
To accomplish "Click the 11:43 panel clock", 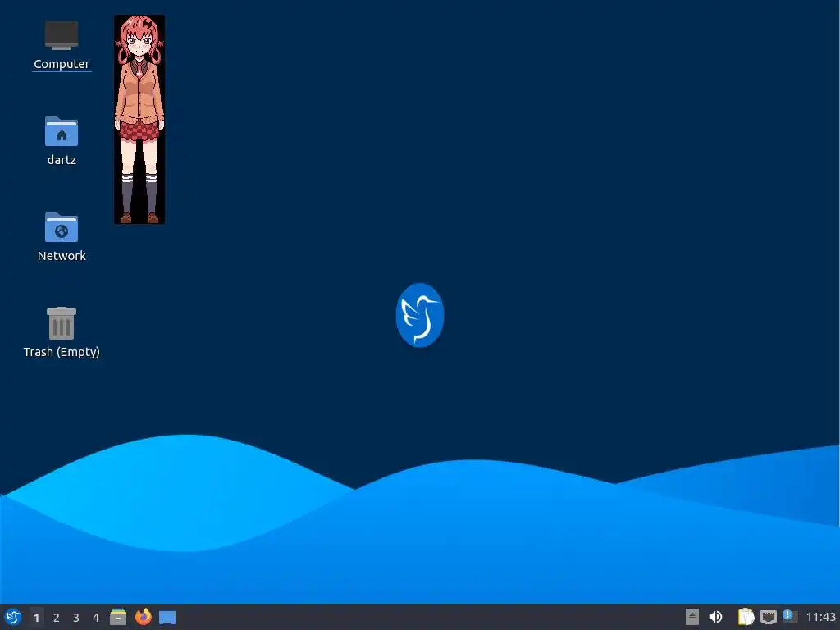I will [820, 617].
